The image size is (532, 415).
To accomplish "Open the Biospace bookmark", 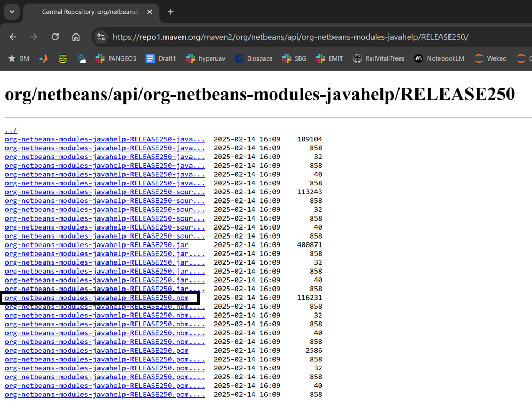I will (x=254, y=58).
